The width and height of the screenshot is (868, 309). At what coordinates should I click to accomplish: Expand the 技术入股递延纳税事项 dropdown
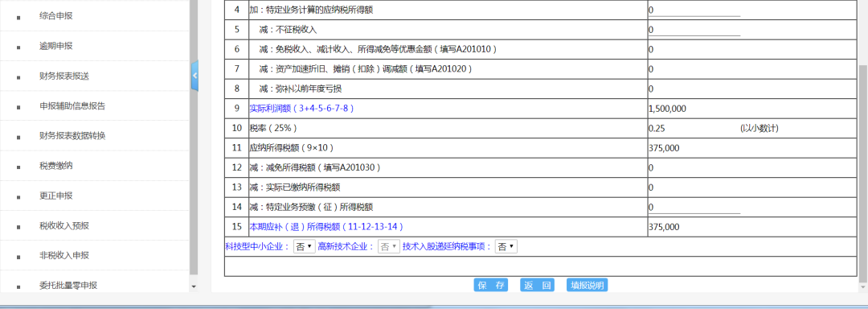(506, 246)
